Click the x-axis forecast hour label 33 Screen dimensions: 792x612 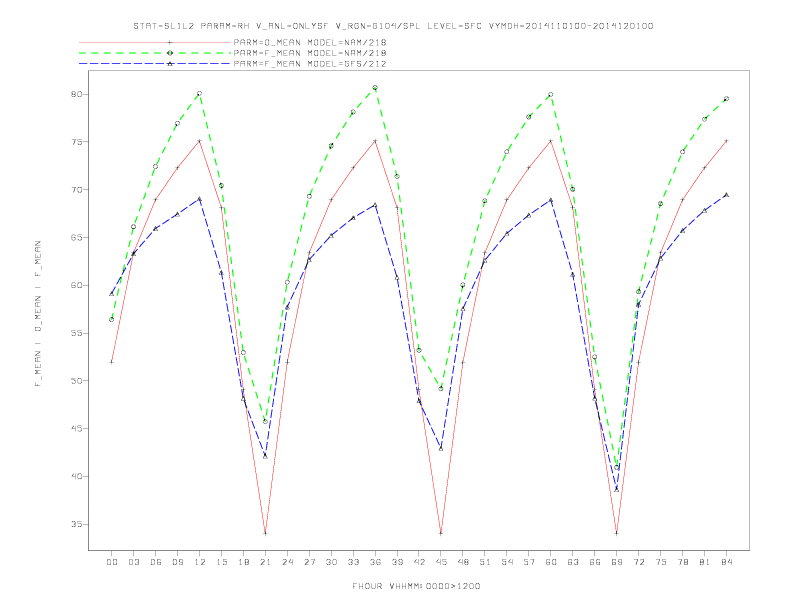tap(353, 562)
